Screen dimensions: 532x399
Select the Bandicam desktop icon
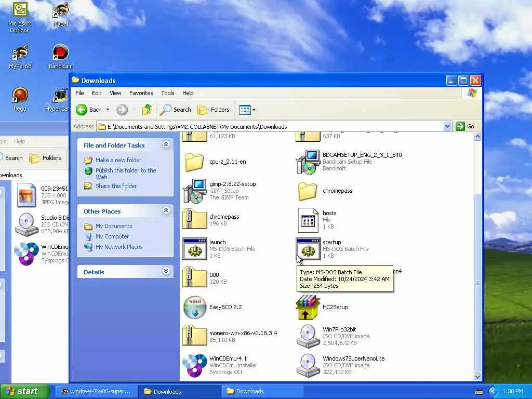(60, 57)
